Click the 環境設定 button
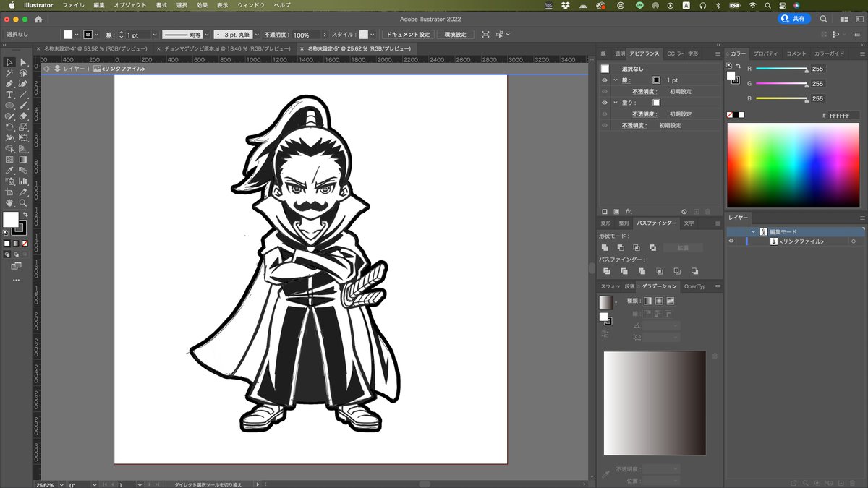Viewport: 868px width, 488px height. (x=456, y=35)
